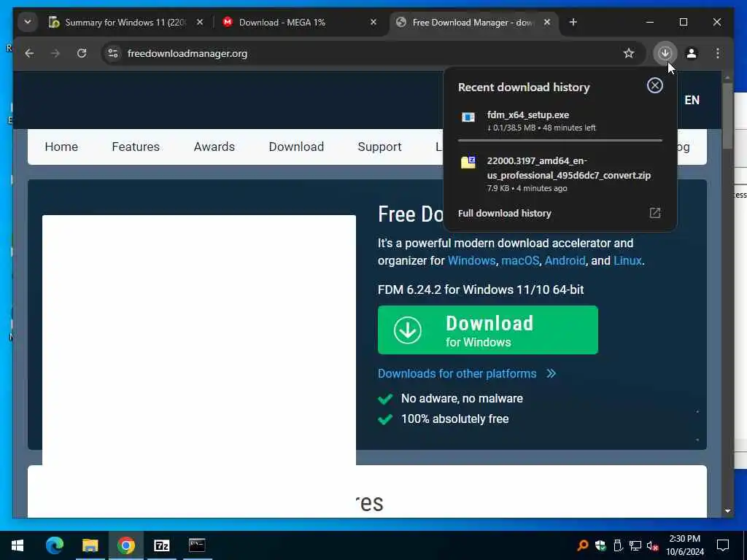The width and height of the screenshot is (747, 560).
Task: Close the Summary for Windows 11 tab
Action: (200, 22)
